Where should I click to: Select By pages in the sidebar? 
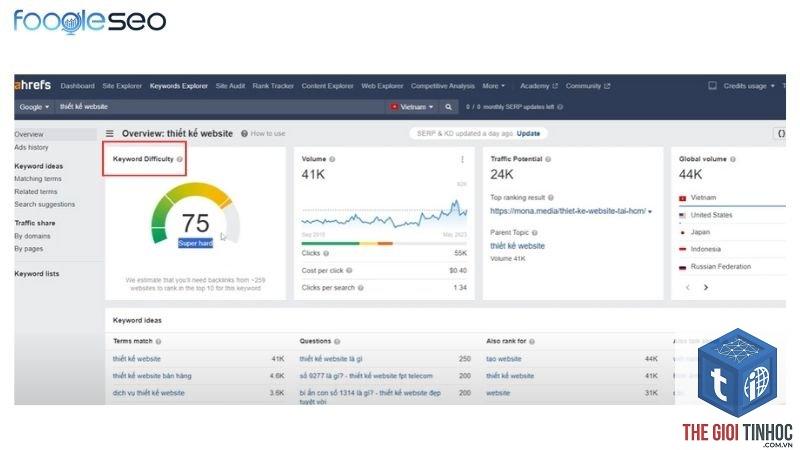pyautogui.click(x=29, y=249)
